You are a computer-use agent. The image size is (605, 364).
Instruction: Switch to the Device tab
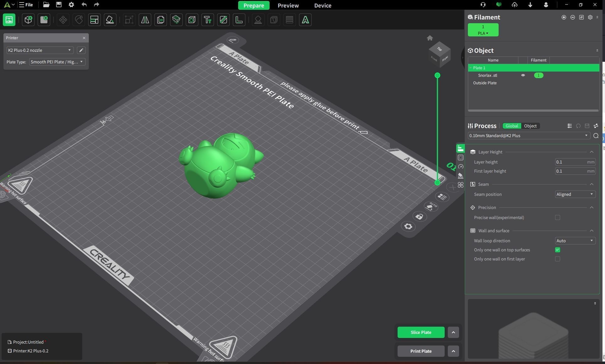pos(323,5)
